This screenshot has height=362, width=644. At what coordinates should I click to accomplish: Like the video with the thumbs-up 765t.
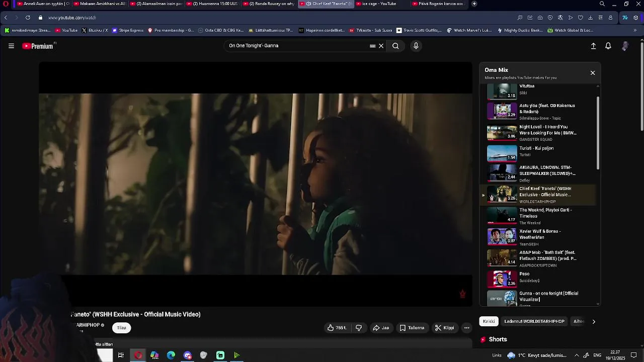pos(337,328)
